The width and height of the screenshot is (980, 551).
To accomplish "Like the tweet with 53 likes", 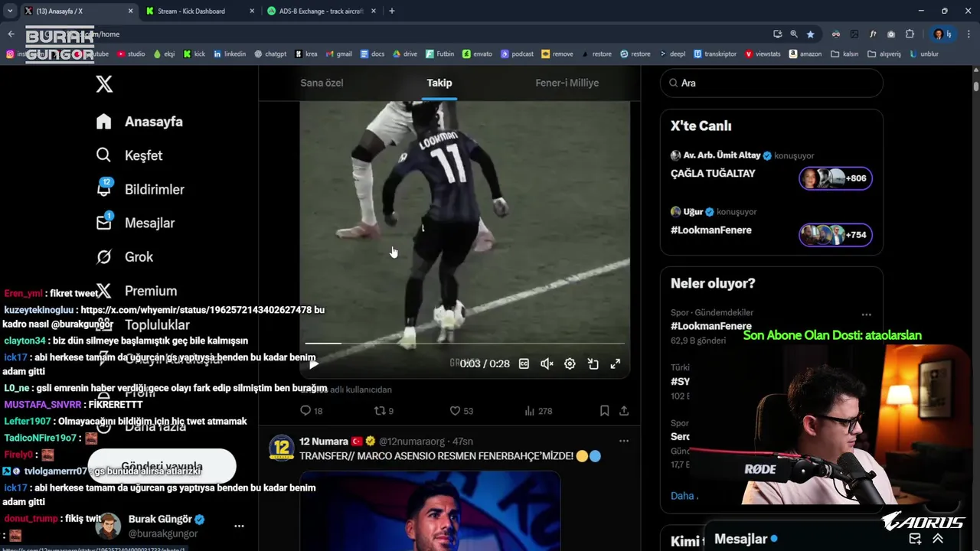I will pos(462,411).
